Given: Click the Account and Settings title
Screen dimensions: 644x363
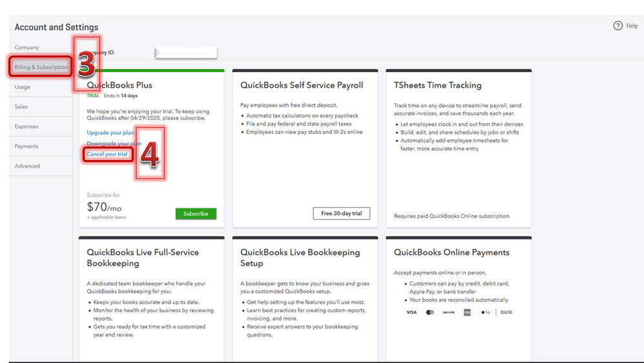Looking at the screenshot, I should point(56,27).
